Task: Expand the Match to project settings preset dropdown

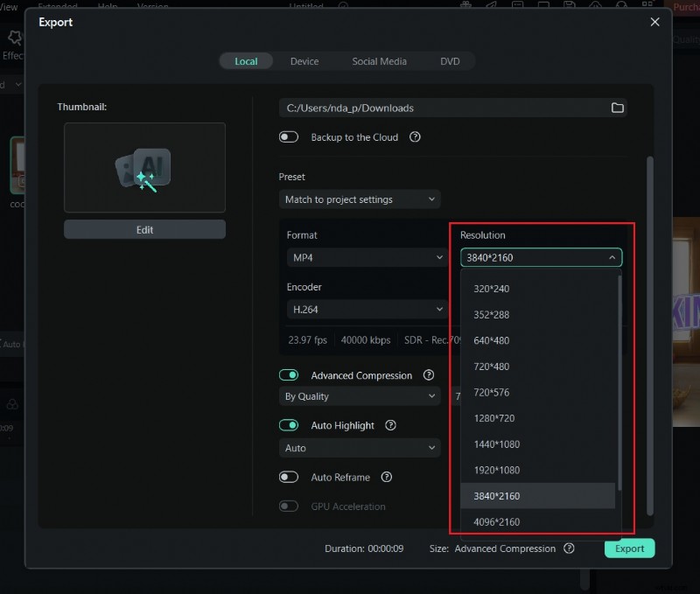Action: coord(359,199)
